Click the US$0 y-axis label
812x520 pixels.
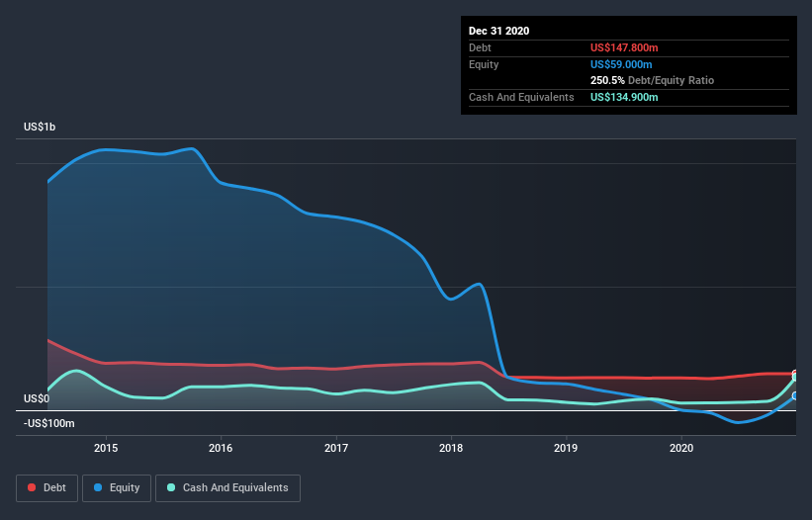point(37,398)
